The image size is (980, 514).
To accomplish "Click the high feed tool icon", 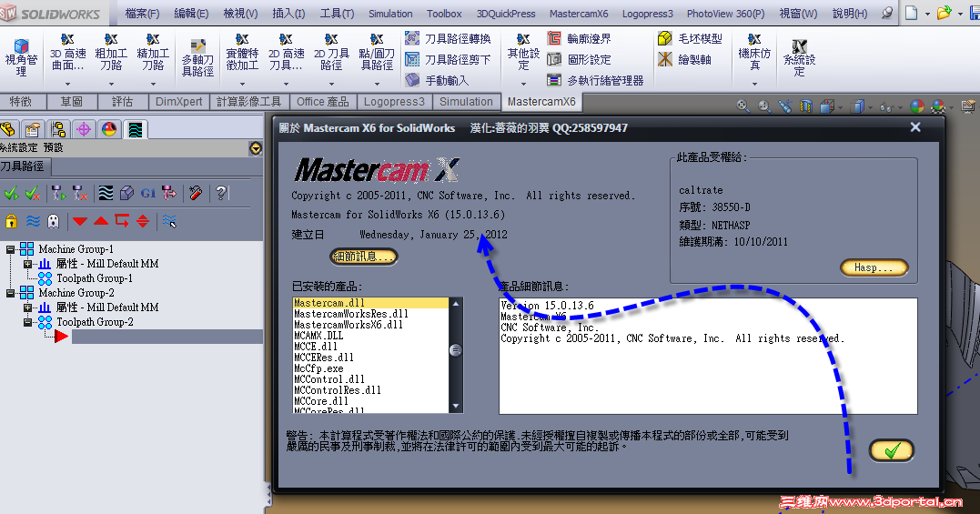I will pos(169,193).
